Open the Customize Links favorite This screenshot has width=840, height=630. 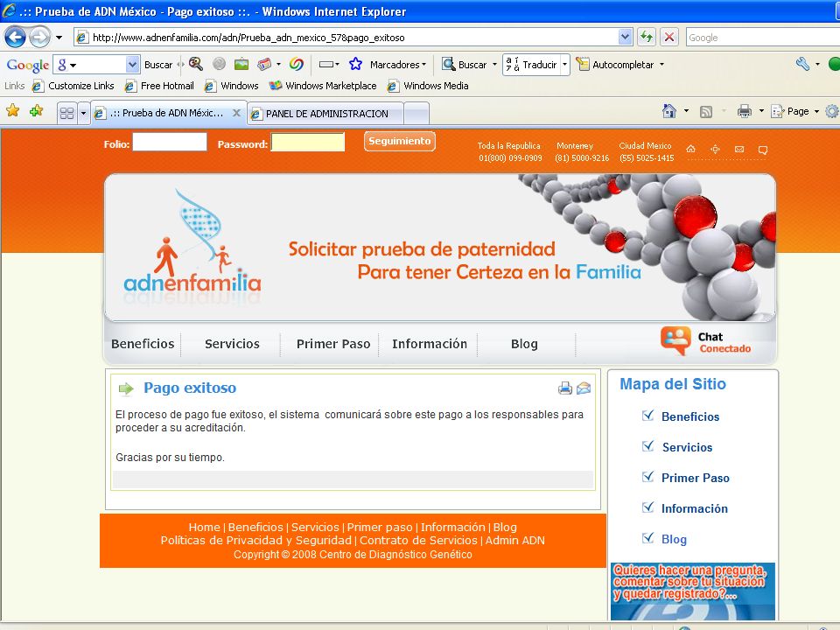point(73,86)
